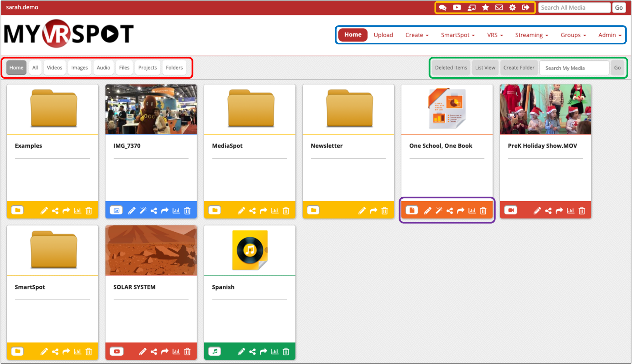Edit the Examples folder with pencil icon

point(44,211)
